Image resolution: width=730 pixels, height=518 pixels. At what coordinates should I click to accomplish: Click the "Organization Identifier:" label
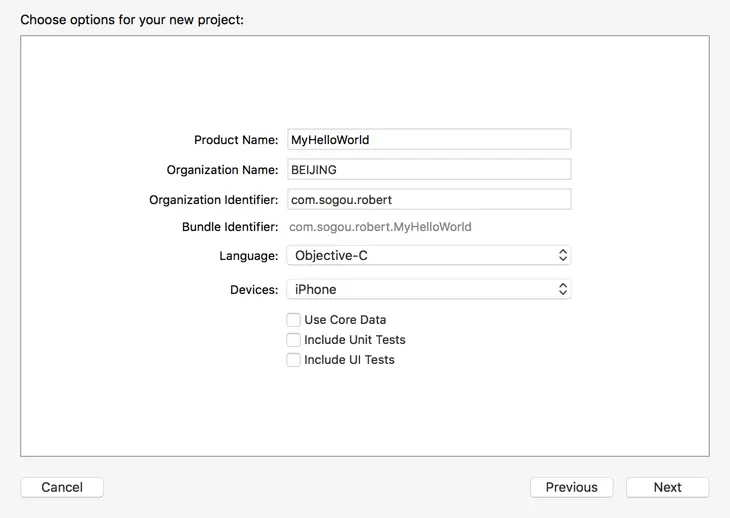(x=214, y=200)
